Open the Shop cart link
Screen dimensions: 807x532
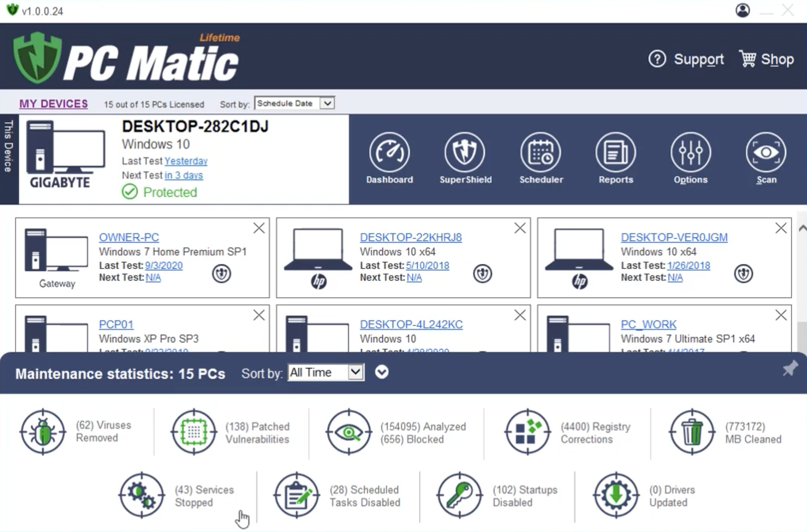767,59
